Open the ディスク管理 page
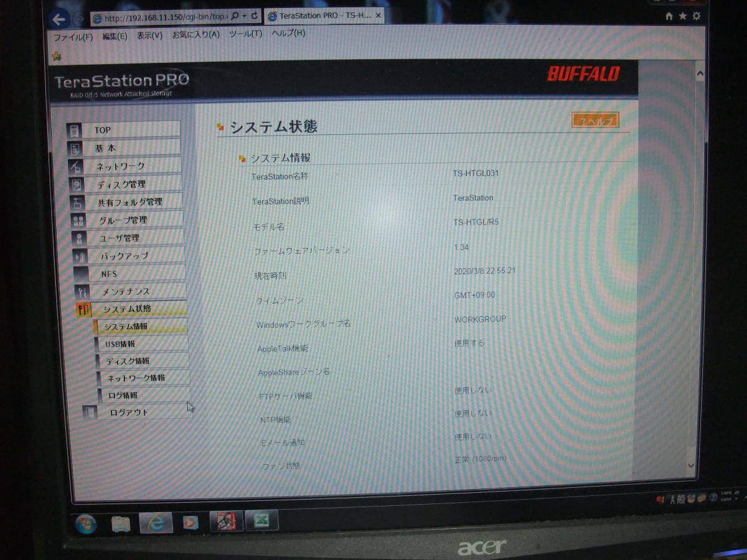Image resolution: width=747 pixels, height=560 pixels. (x=133, y=184)
